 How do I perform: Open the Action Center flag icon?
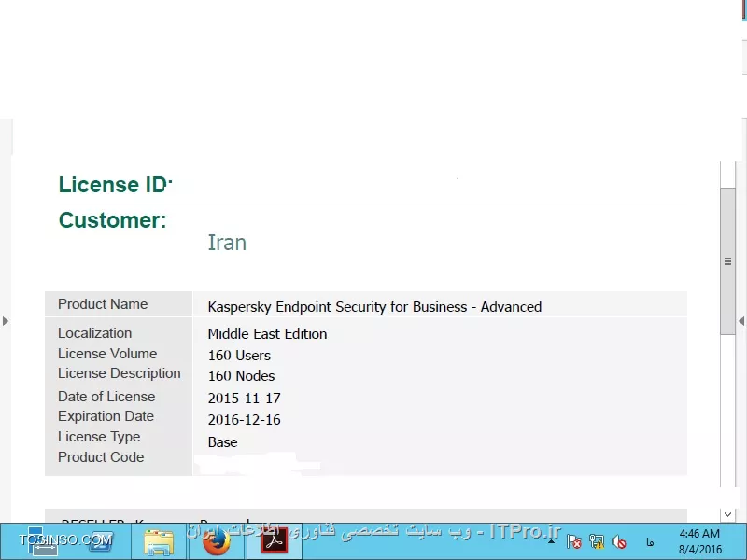click(x=574, y=542)
